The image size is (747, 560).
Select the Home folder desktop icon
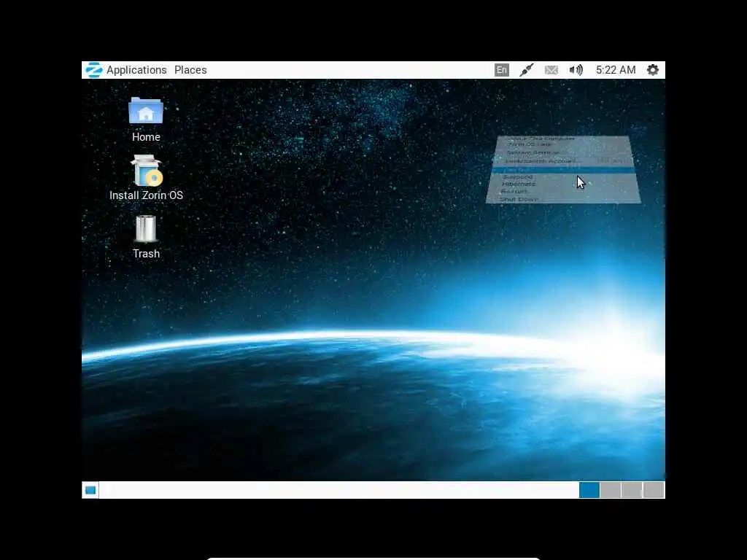point(146,120)
